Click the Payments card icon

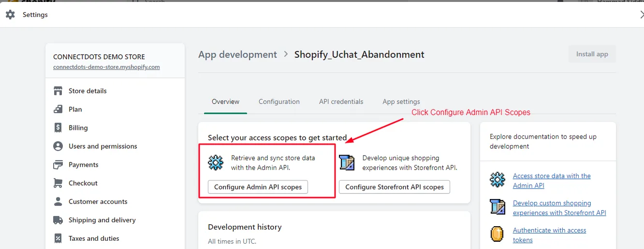click(58, 165)
